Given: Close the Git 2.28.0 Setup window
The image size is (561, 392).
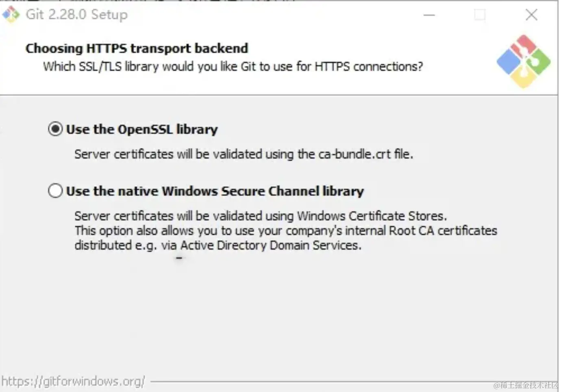Looking at the screenshot, I should pyautogui.click(x=531, y=15).
